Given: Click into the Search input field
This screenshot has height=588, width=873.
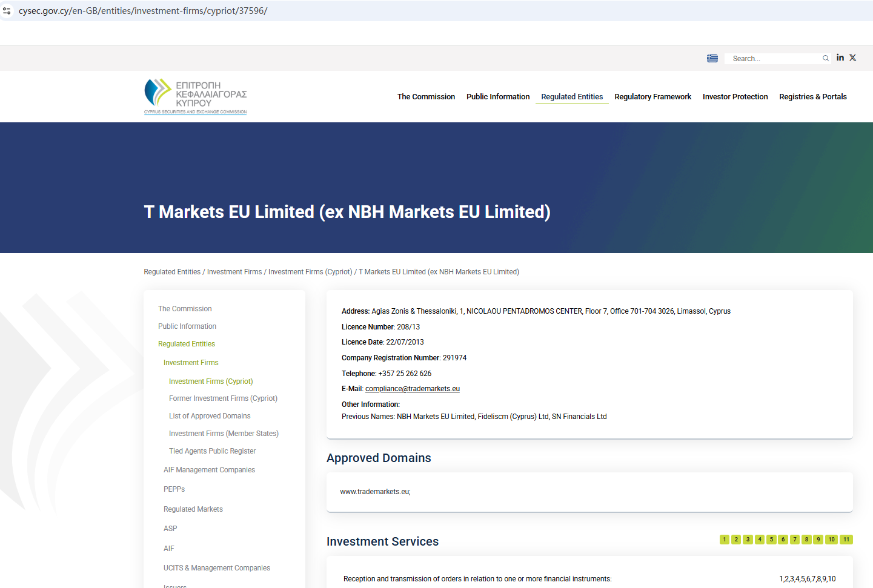Looking at the screenshot, I should coord(772,59).
